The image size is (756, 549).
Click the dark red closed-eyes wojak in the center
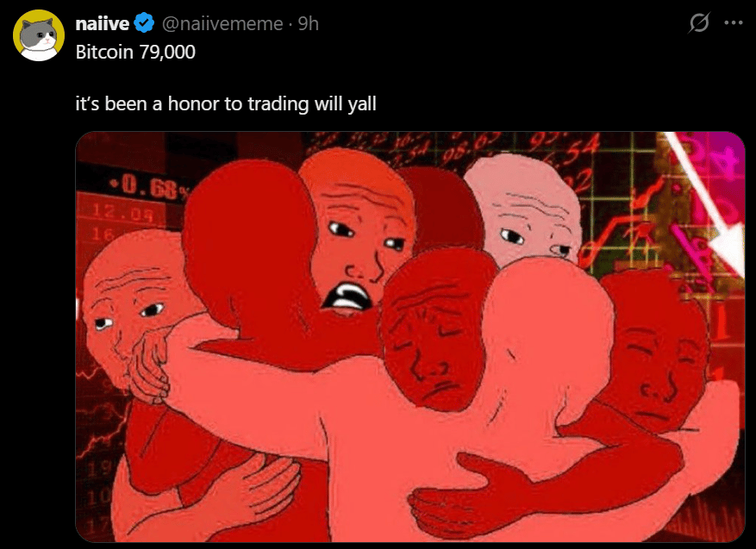point(434,349)
